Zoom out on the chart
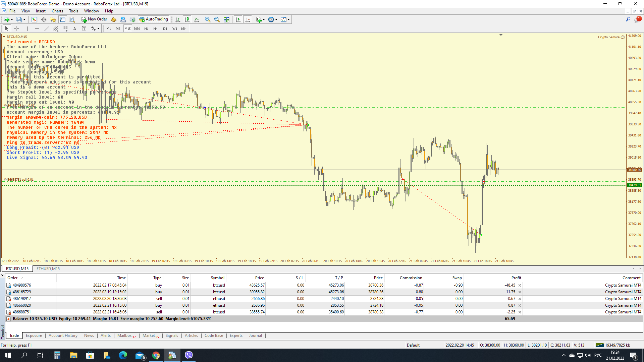Viewport: 644px width, 362px height. point(217,19)
